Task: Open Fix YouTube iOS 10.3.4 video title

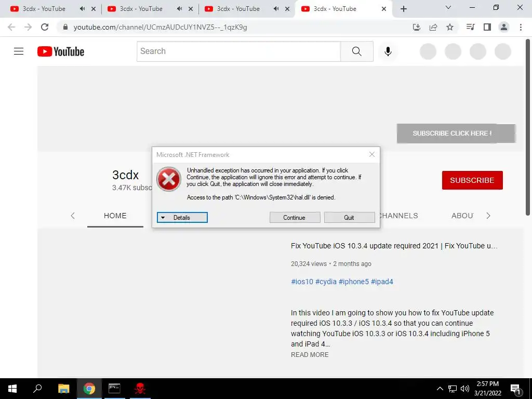Action: coord(394,246)
